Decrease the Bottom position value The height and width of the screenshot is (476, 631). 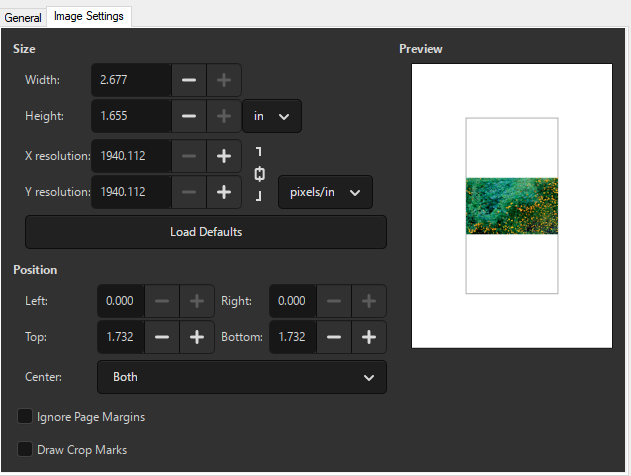[x=334, y=337]
